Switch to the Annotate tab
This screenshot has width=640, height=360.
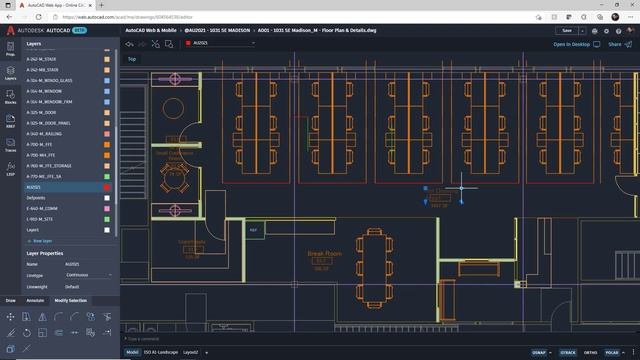35,300
